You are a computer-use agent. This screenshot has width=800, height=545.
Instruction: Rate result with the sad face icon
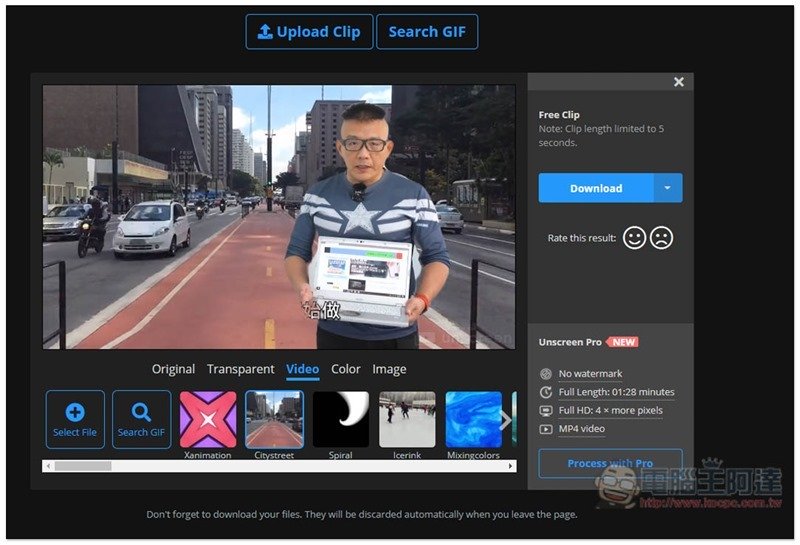pos(661,238)
